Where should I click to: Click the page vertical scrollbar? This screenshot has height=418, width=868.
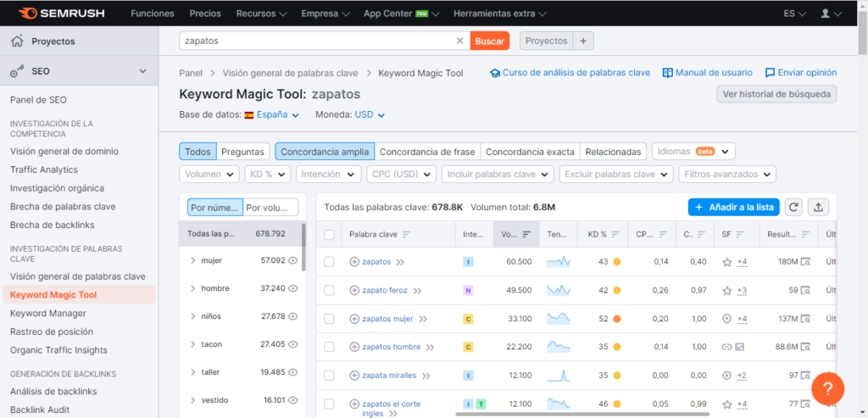(x=863, y=34)
